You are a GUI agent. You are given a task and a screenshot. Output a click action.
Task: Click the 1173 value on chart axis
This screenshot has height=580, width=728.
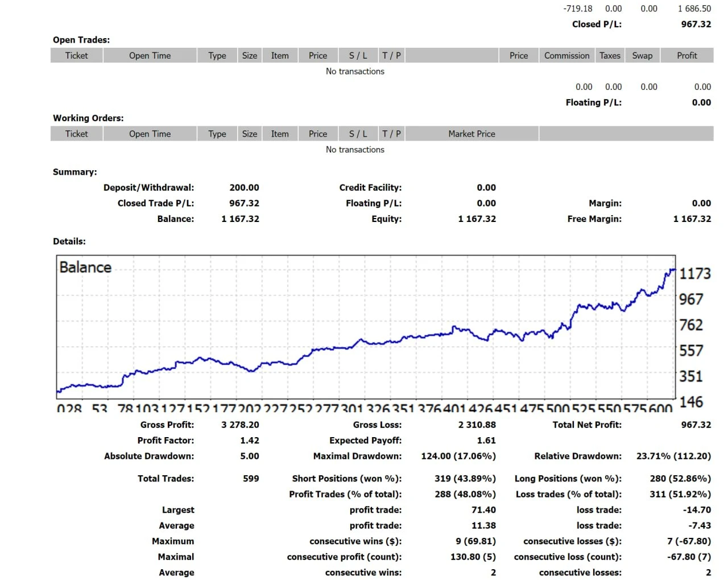coord(694,274)
